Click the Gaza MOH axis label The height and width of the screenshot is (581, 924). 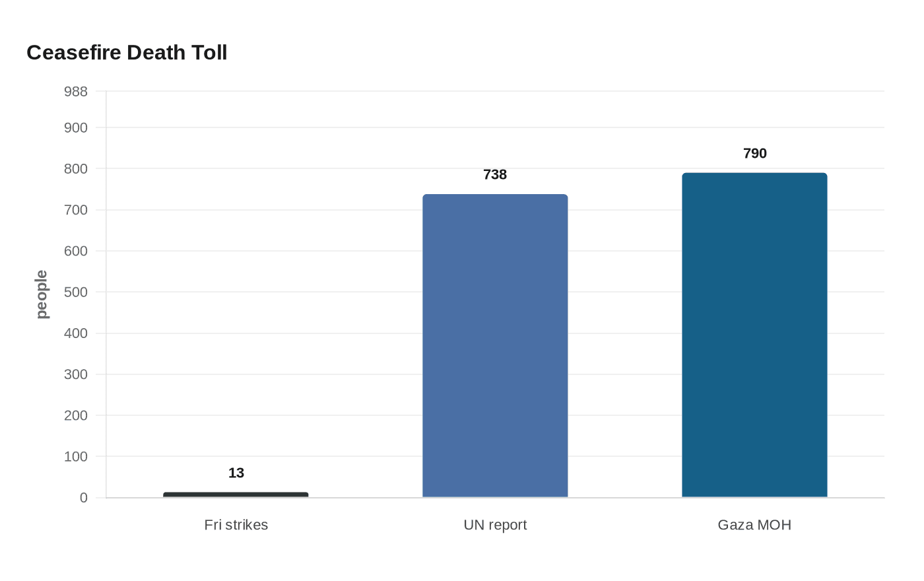pyautogui.click(x=754, y=525)
